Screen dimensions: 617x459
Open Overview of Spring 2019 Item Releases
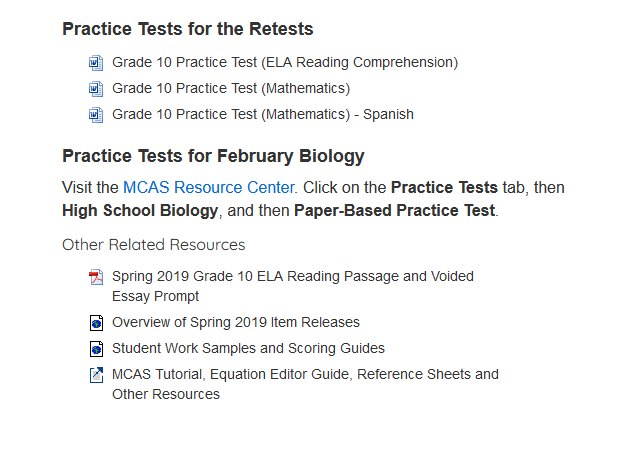(236, 322)
